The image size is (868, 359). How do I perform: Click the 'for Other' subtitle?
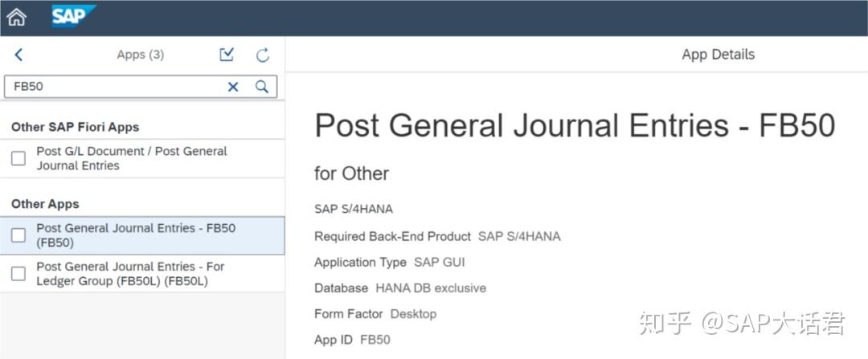[x=351, y=173]
